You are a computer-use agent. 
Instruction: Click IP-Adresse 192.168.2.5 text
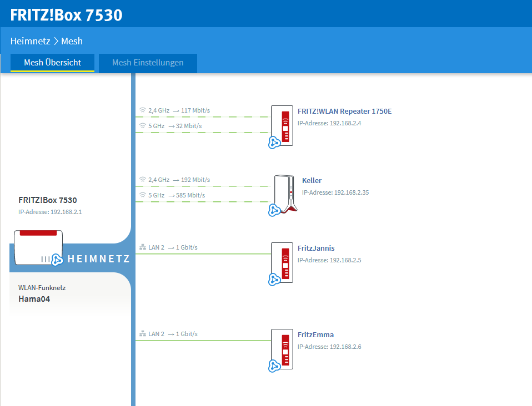tap(329, 260)
